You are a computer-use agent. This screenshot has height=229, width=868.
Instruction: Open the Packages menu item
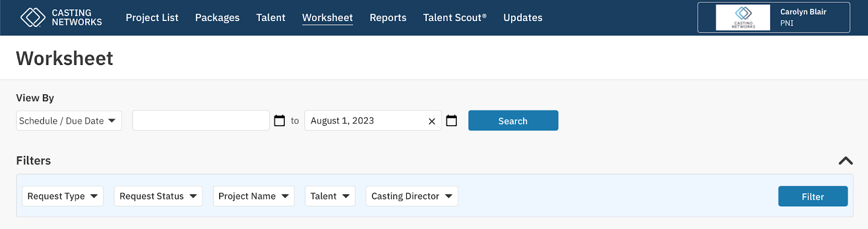click(x=217, y=18)
